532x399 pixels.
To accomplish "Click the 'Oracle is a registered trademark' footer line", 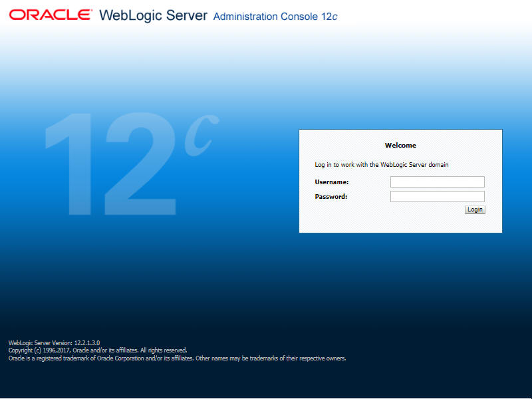I will click(x=177, y=358).
